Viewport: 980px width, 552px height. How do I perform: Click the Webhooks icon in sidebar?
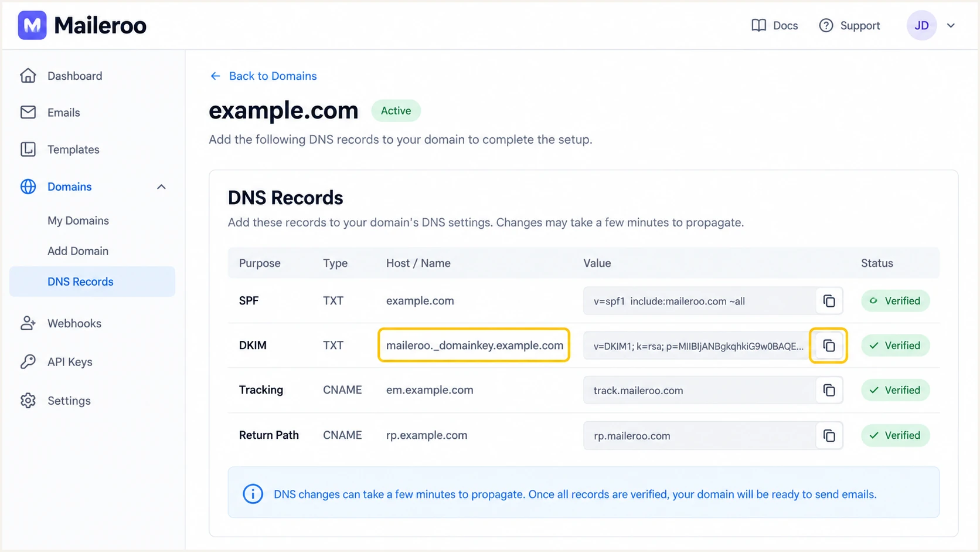28,323
